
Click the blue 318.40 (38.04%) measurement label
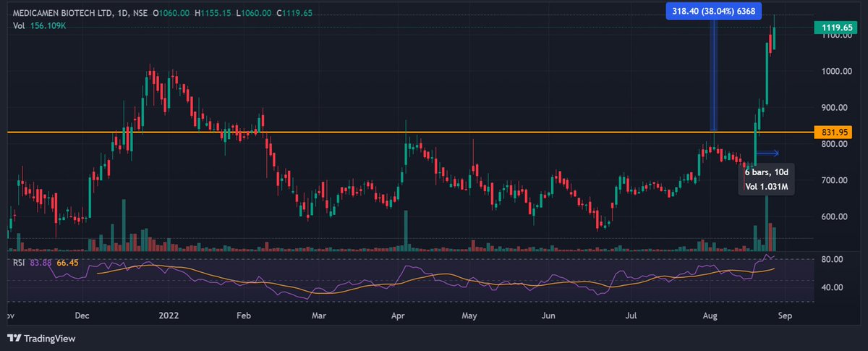point(713,9)
